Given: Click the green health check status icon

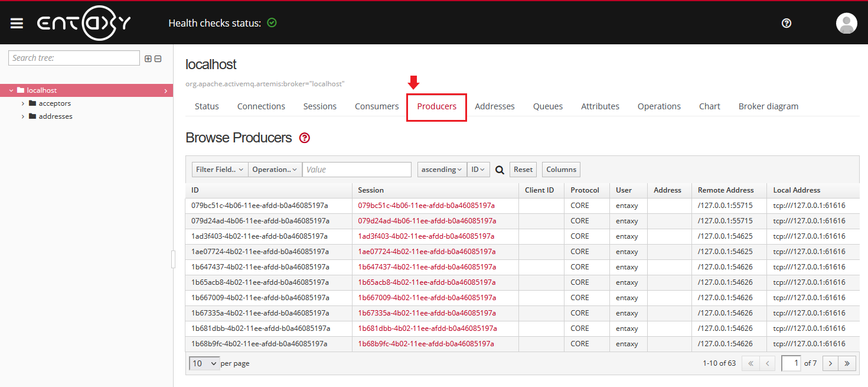Looking at the screenshot, I should pos(272,23).
